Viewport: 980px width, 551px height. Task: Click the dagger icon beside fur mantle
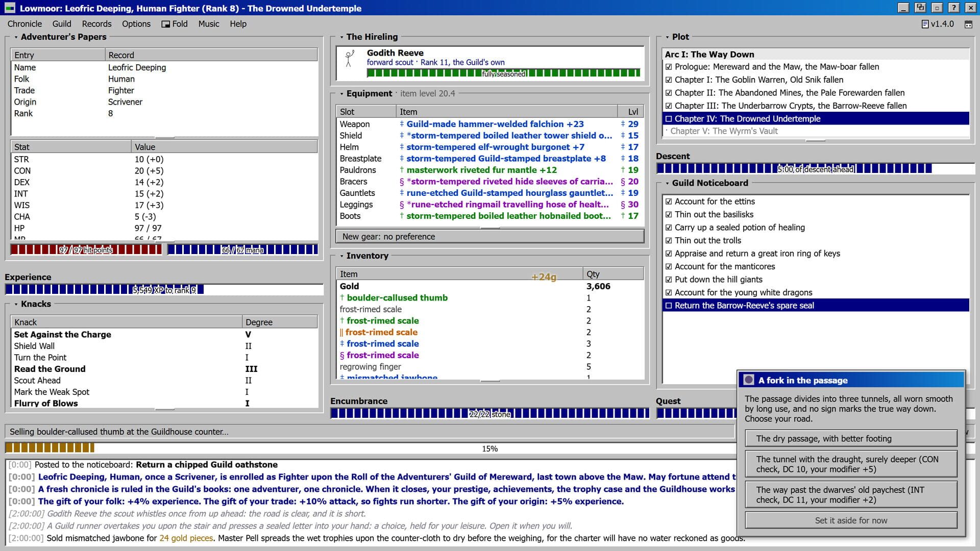402,170
